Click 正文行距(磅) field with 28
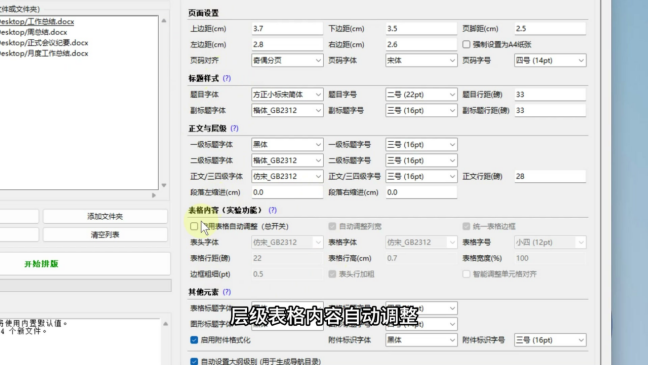 (550, 177)
